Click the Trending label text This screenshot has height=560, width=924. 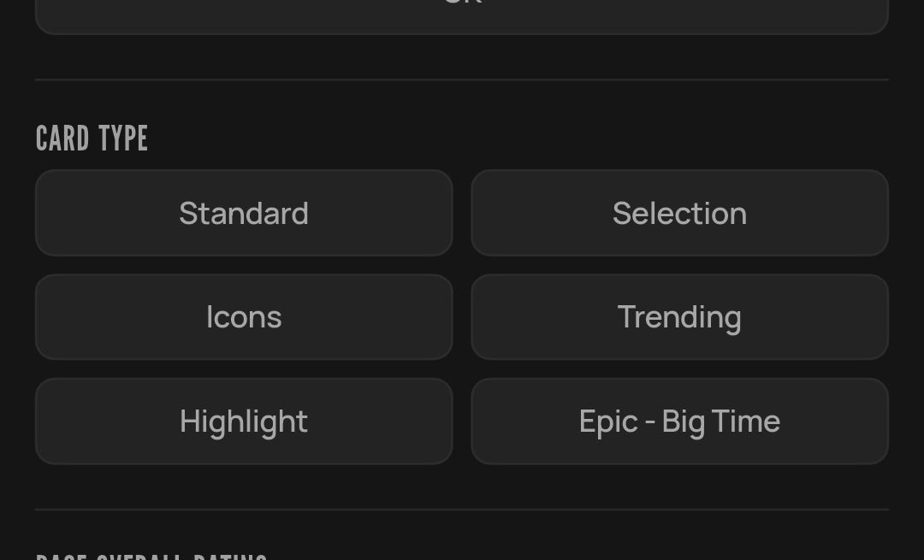[679, 318]
